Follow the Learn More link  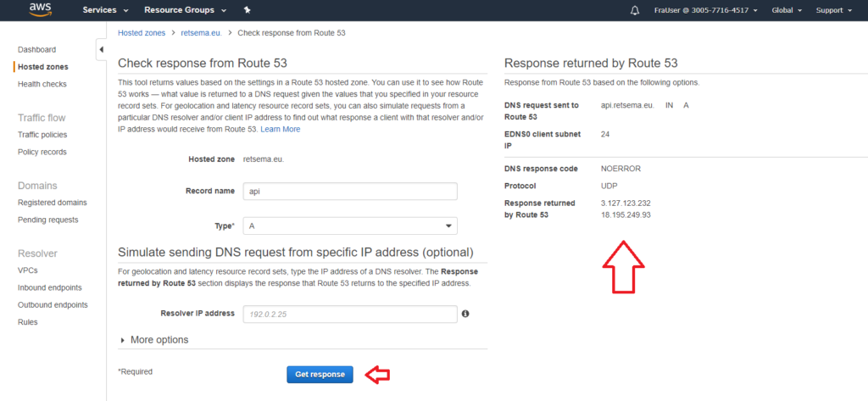click(280, 129)
